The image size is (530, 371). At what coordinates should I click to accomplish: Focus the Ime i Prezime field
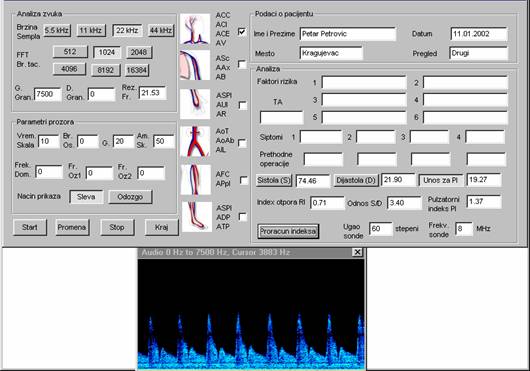click(348, 34)
